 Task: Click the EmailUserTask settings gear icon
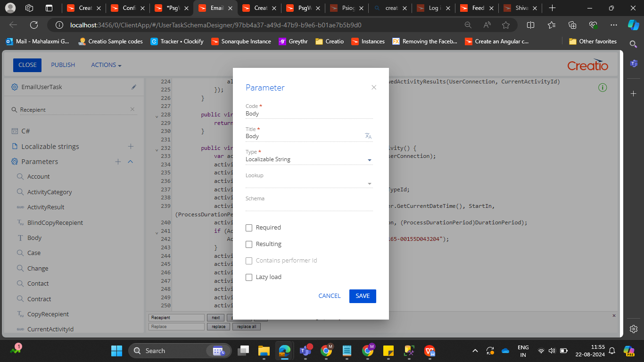pos(15,87)
